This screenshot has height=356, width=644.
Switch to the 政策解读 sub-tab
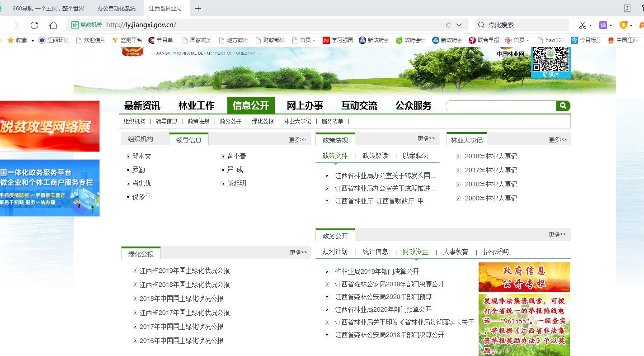point(375,156)
